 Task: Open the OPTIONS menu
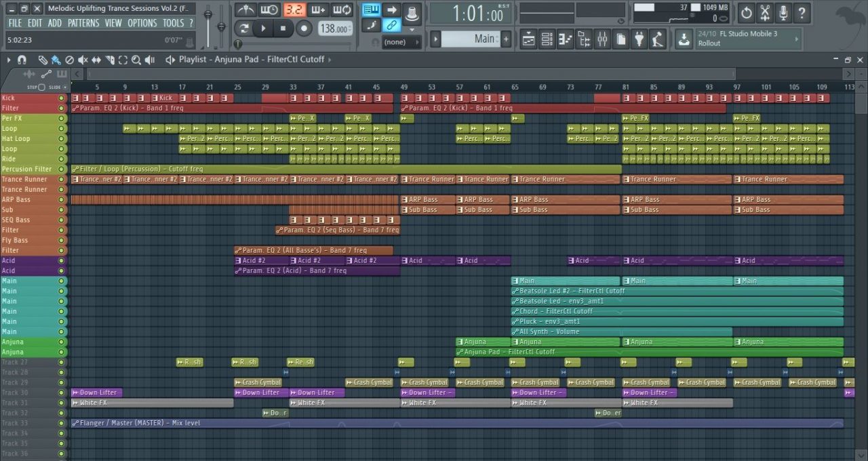[142, 23]
